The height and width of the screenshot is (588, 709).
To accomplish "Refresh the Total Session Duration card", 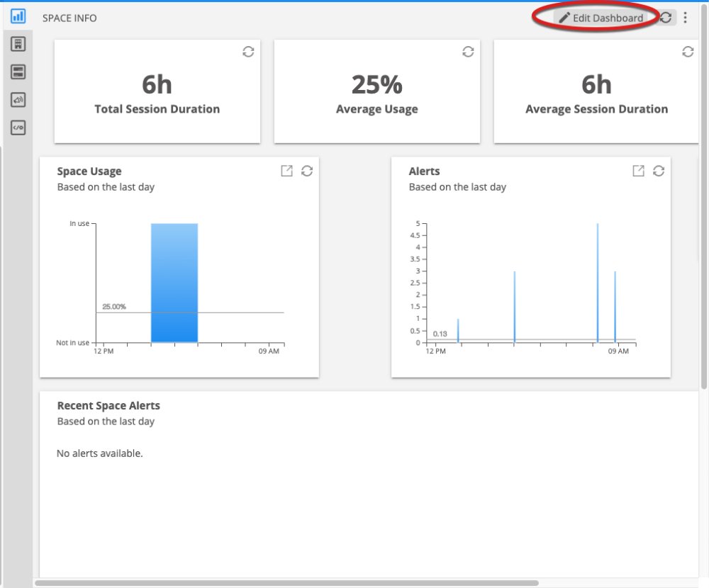I will click(248, 51).
